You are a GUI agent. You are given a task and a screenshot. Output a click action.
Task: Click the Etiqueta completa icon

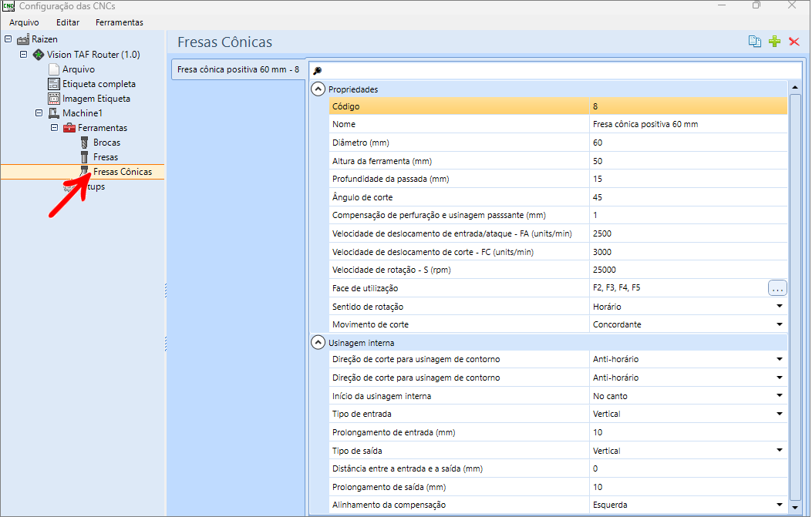pos(54,84)
